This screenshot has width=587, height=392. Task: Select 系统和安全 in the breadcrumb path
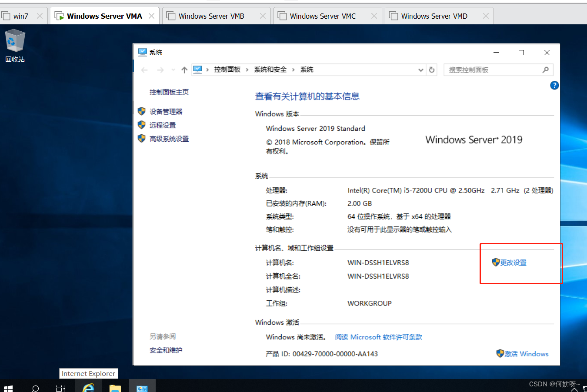click(x=270, y=70)
